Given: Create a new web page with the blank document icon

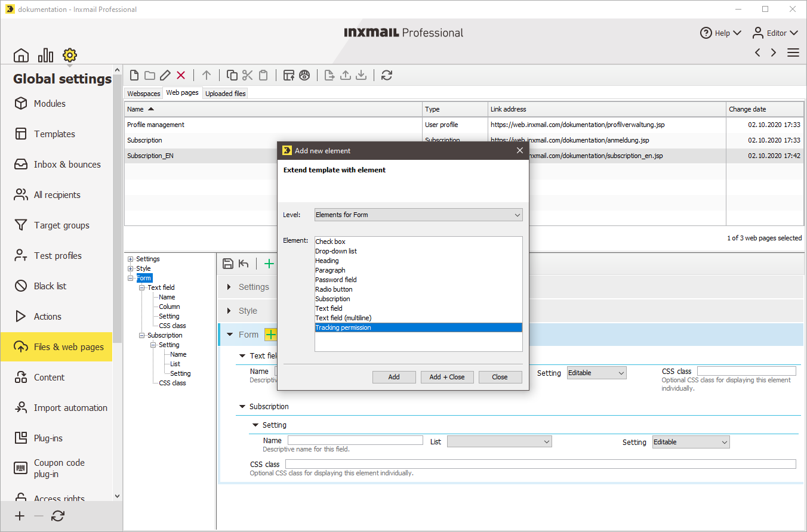Looking at the screenshot, I should click(x=134, y=75).
